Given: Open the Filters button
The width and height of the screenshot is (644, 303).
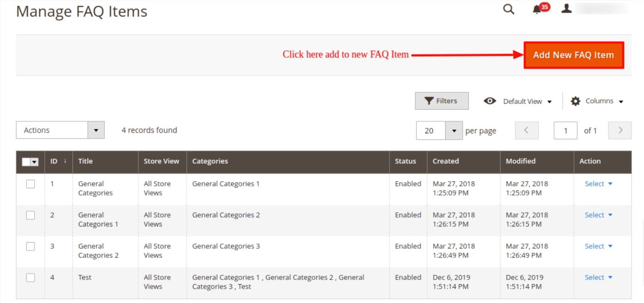Looking at the screenshot, I should click(441, 101).
